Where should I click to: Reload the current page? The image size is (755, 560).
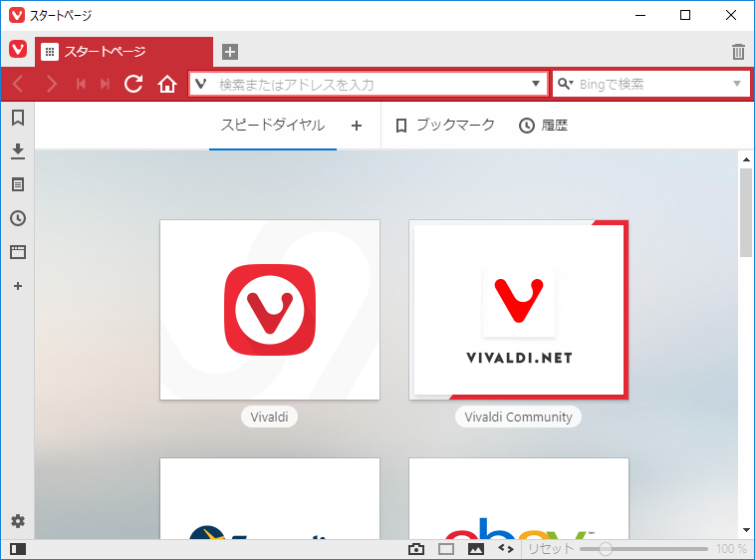click(x=133, y=84)
